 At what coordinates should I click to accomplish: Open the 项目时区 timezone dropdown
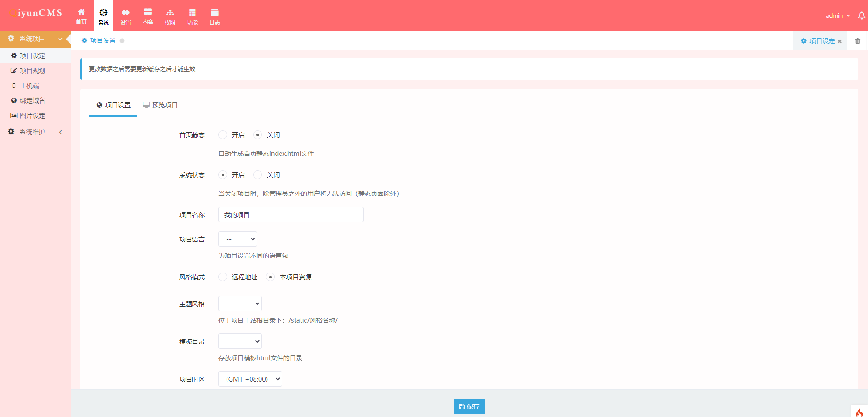point(250,379)
